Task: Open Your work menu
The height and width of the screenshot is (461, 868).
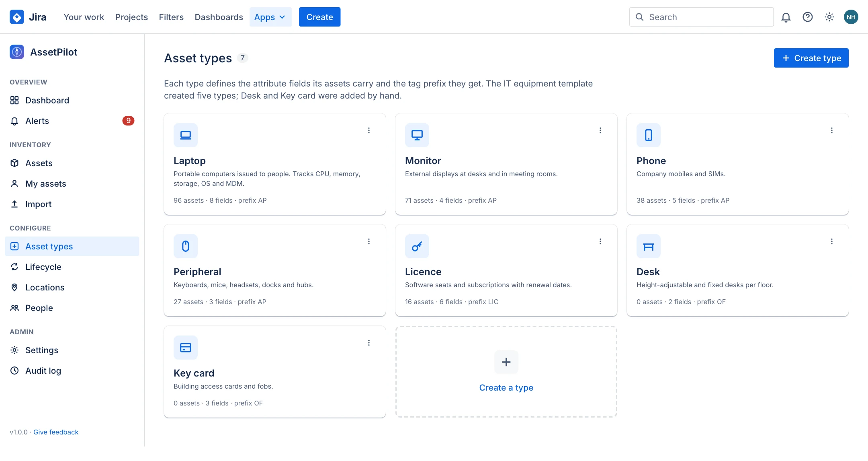Action: point(84,17)
